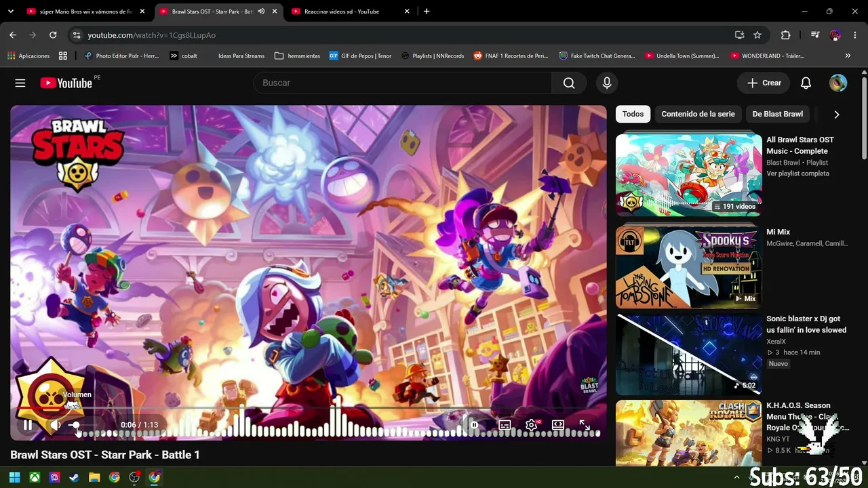Select the Contenido de la serie chip
This screenshot has height=488, width=868.
[698, 114]
